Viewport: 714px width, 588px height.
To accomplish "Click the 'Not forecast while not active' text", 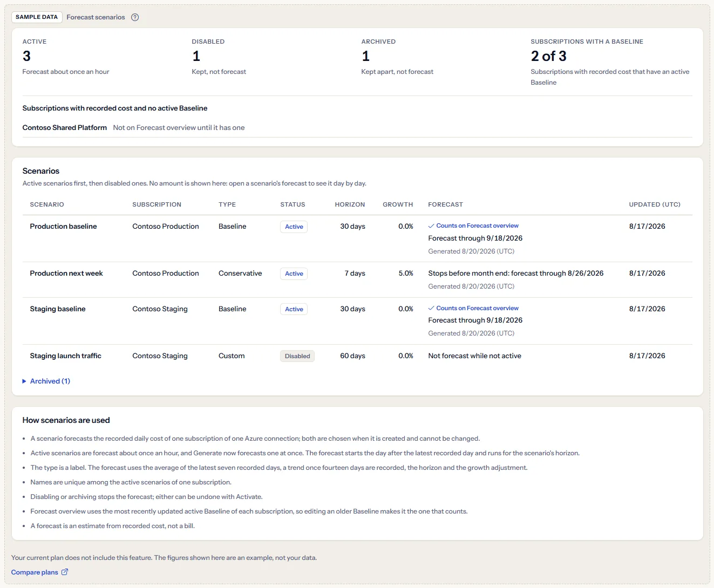I will click(x=474, y=356).
